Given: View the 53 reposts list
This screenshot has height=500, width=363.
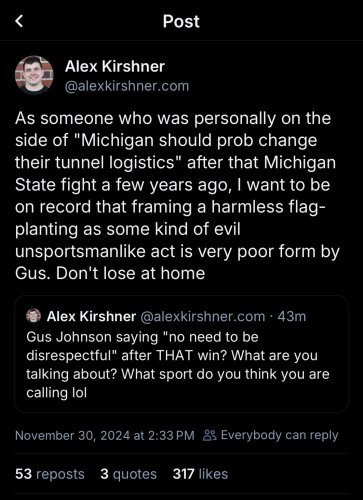Looking at the screenshot, I should tap(50, 474).
